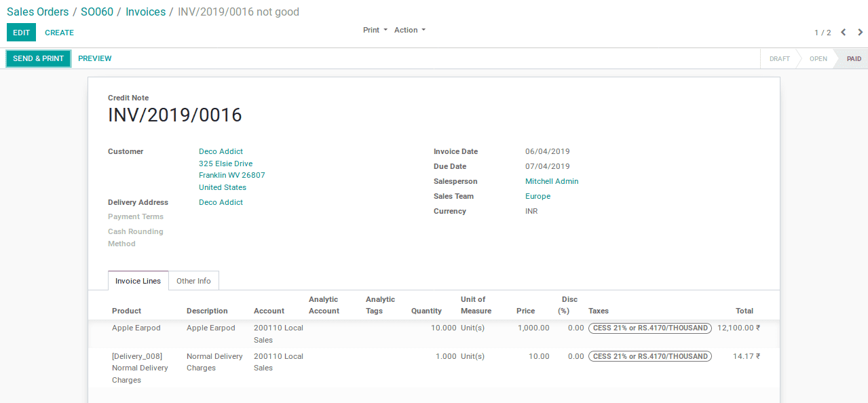Switch to the Invoice Lines tab
Viewport: 868px width, 403px height.
click(x=138, y=281)
